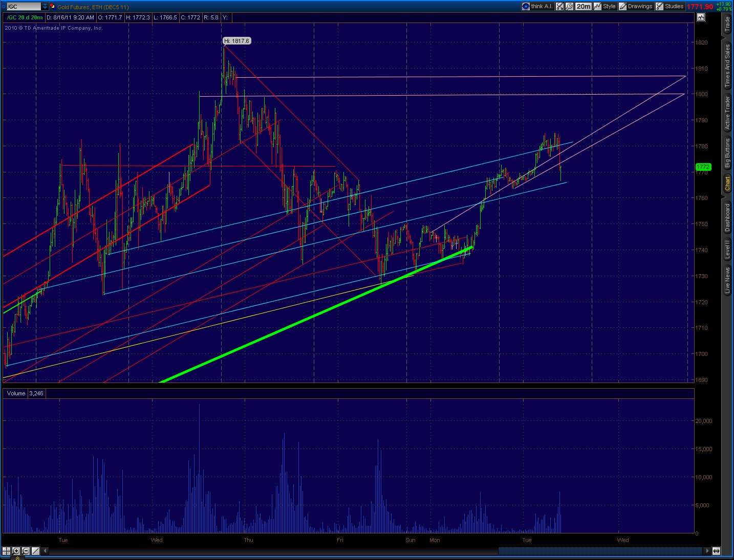The image size is (734, 560).
Task: Open the Studies menu
Action: 670,6
